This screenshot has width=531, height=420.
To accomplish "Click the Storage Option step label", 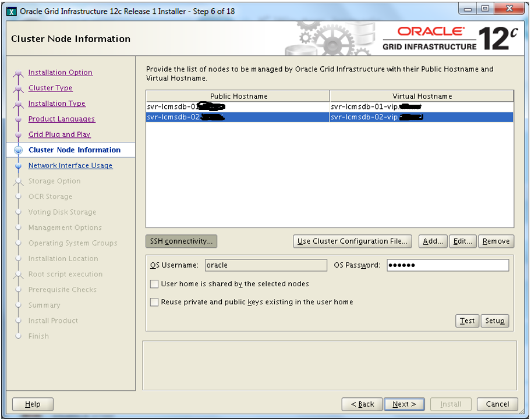I will tap(55, 181).
